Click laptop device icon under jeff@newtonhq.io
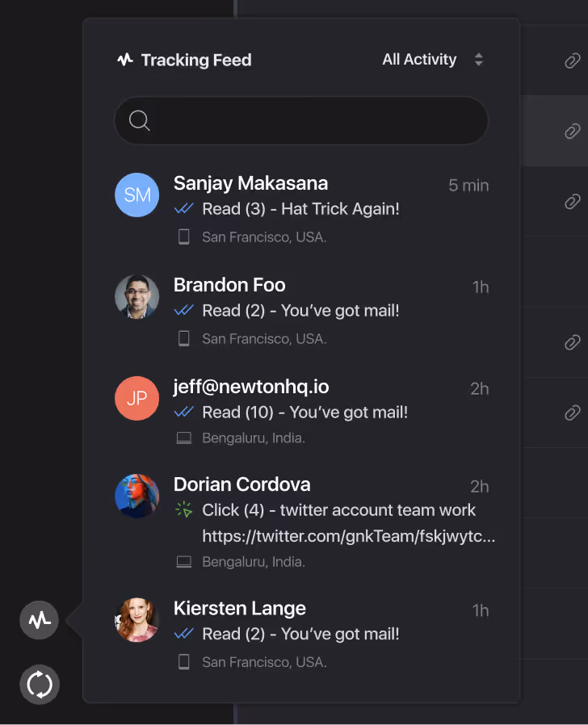Screen dimensions: 588x725 point(183,438)
